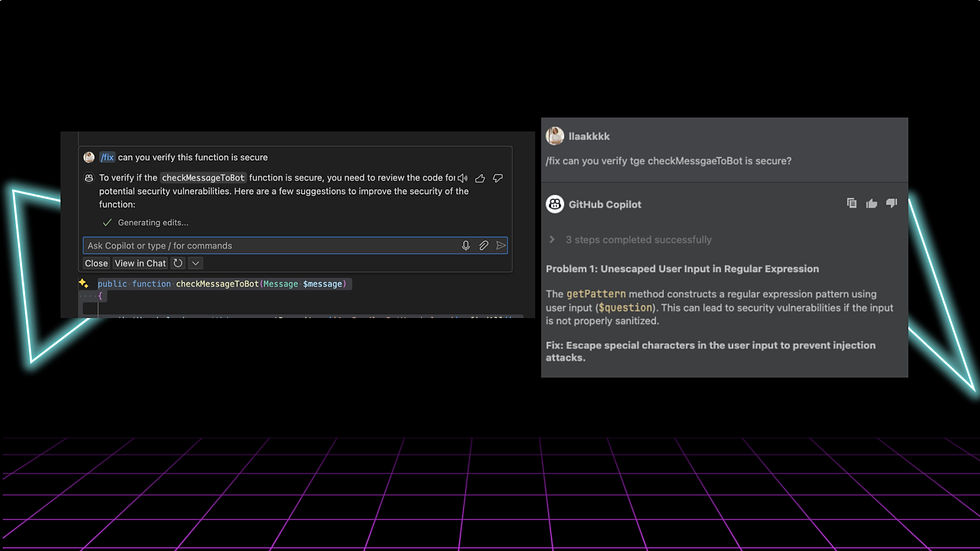Click the filled thumbs up in GitHub Copilot panel
Screen dimensions: 980x551
tap(871, 203)
